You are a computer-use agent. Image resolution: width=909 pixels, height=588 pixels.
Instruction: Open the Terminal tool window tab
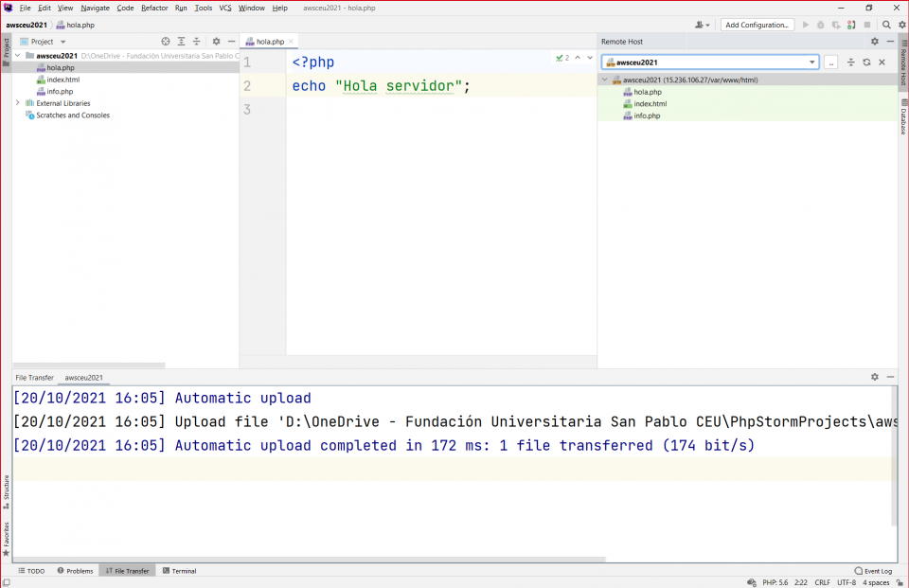pyautogui.click(x=179, y=571)
